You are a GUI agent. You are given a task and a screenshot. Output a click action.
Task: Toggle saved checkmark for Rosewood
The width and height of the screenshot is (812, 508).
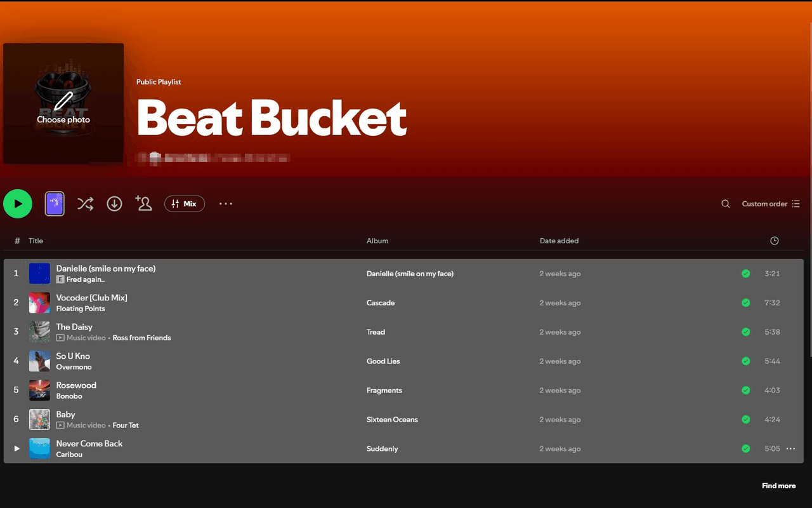click(x=746, y=391)
